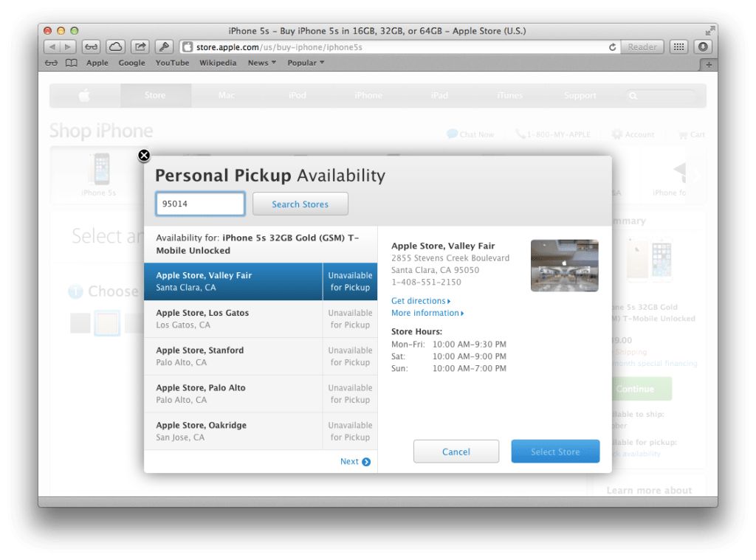Open the iPad tab in site navigation
Viewport: 756px width, 560px height.
439,95
